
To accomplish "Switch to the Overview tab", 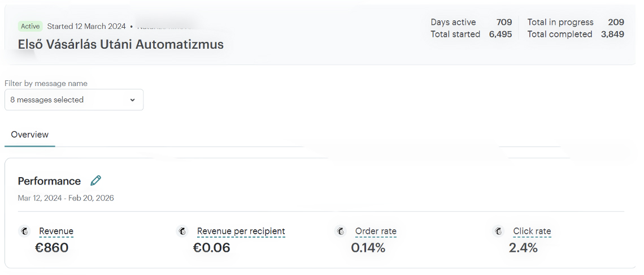I will [x=29, y=135].
